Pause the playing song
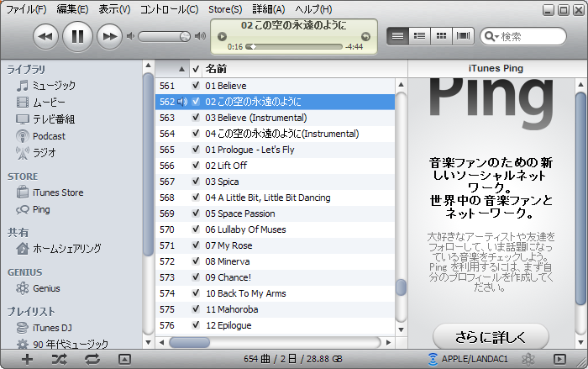 [77, 36]
